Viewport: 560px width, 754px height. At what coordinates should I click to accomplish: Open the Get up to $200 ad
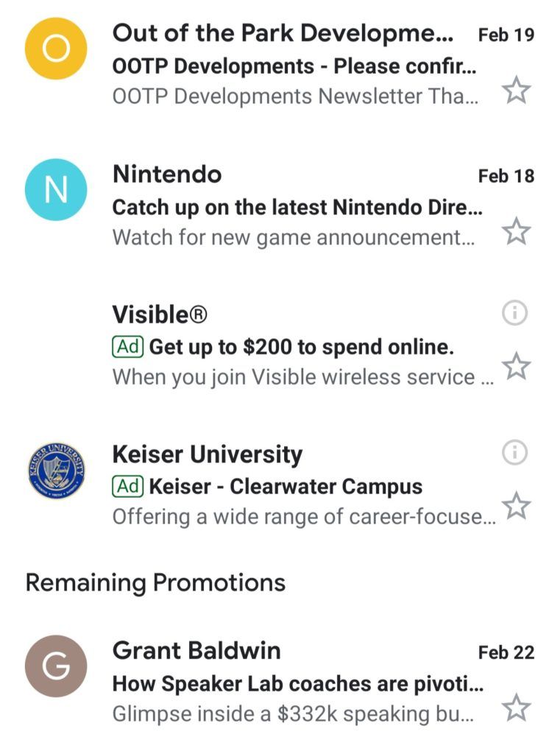(x=302, y=347)
